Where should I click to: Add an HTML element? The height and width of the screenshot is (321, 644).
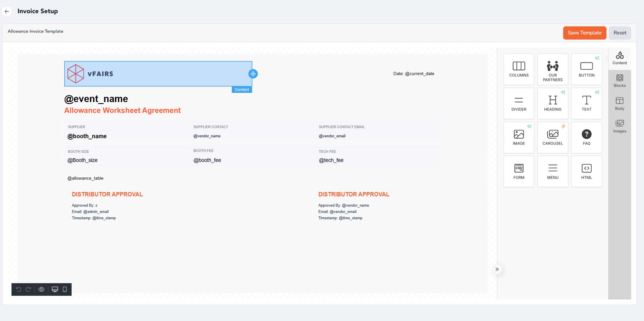586,171
